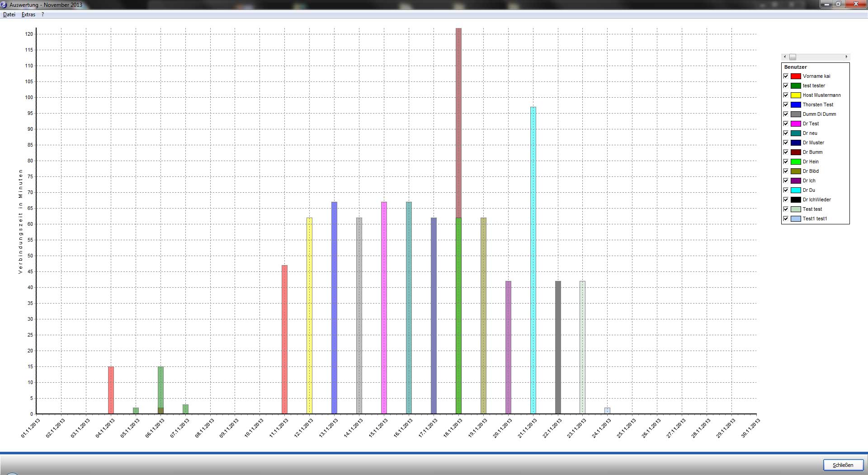Click the black Dr IchWieder color swatch

(x=796, y=199)
